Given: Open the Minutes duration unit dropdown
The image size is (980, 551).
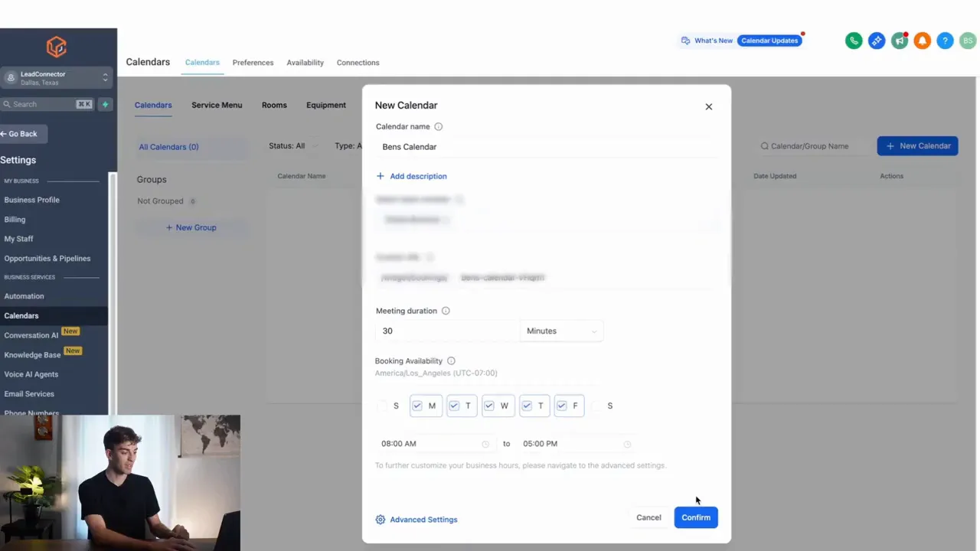Looking at the screenshot, I should (x=561, y=331).
